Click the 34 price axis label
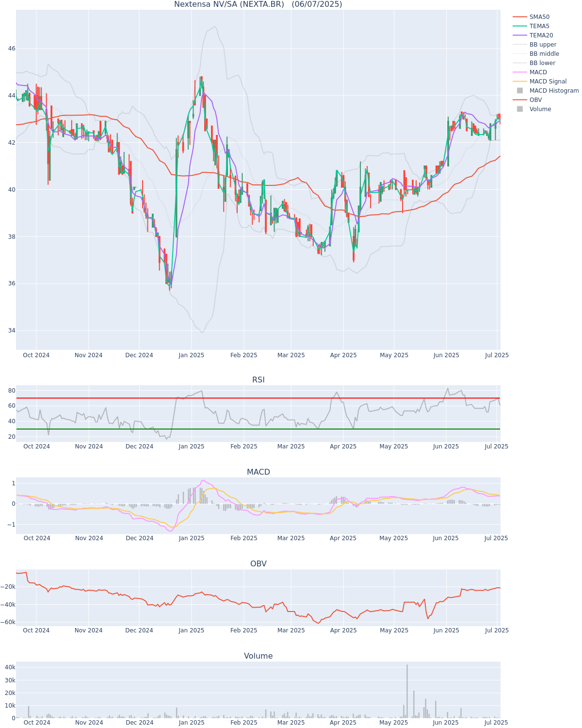 click(x=11, y=331)
